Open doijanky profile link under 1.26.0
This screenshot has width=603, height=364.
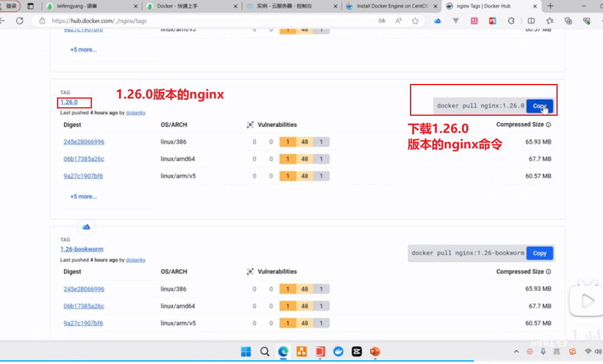tap(135, 113)
